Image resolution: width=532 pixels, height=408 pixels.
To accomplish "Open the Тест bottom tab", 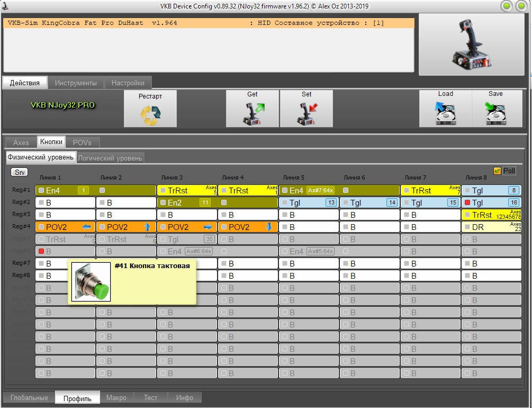I will coord(150,397).
